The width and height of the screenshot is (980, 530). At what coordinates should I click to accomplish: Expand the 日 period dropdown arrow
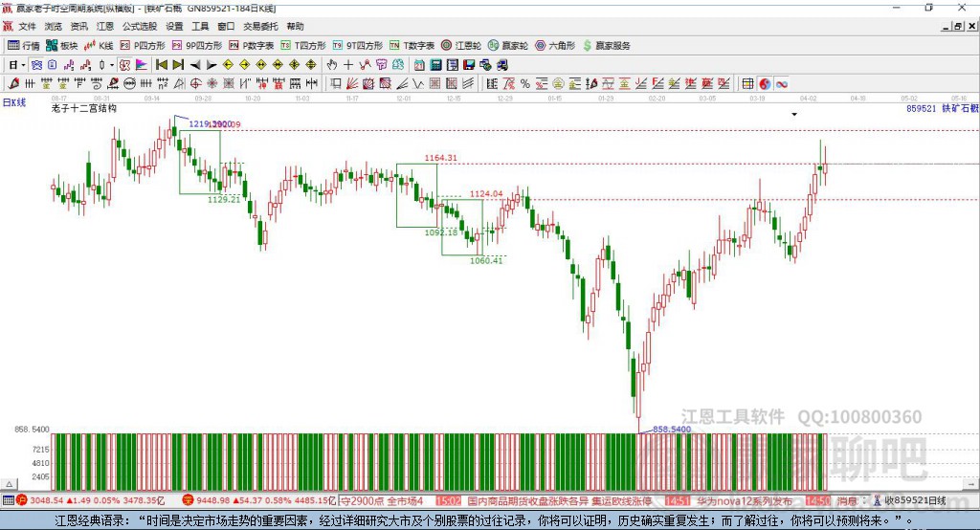coord(24,64)
